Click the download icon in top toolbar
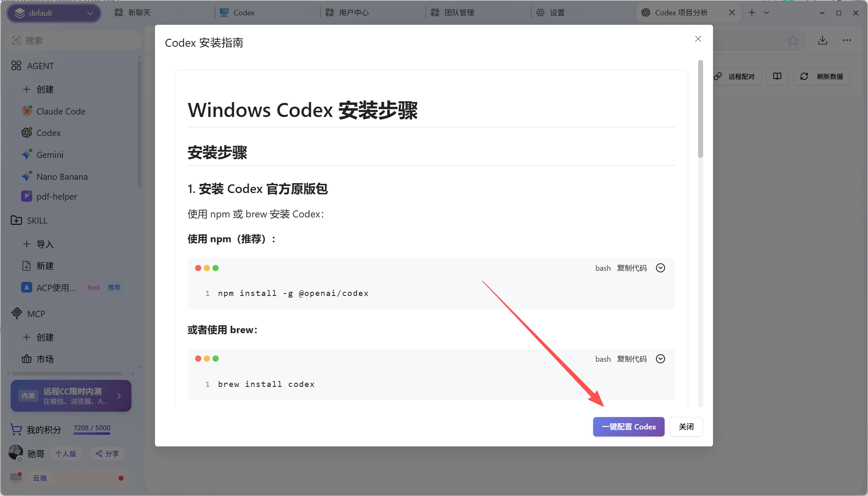The image size is (868, 496). point(822,41)
